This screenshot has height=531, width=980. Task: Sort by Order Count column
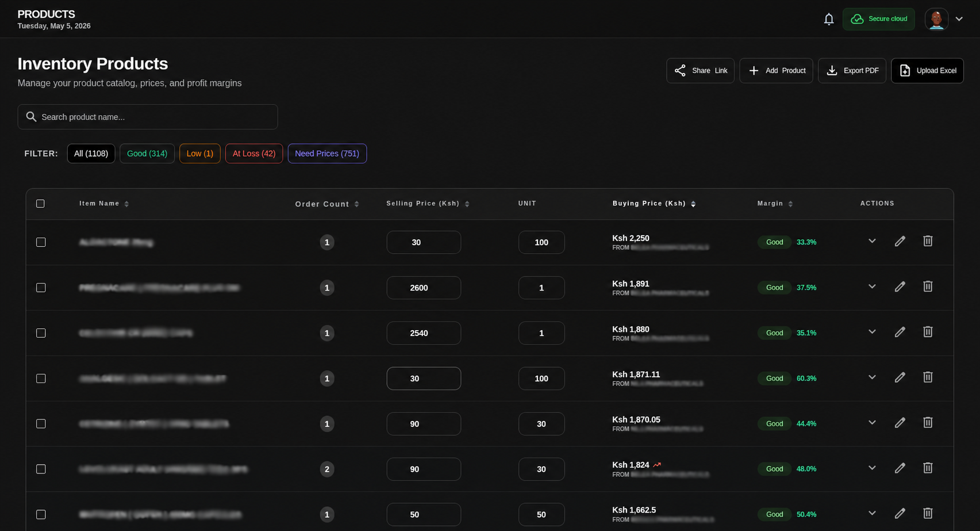click(x=327, y=204)
